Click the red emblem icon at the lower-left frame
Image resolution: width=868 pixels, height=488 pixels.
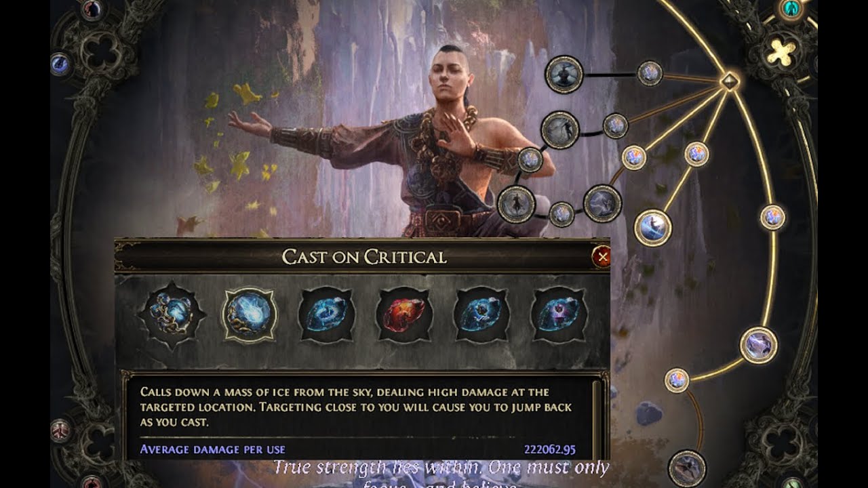61,430
